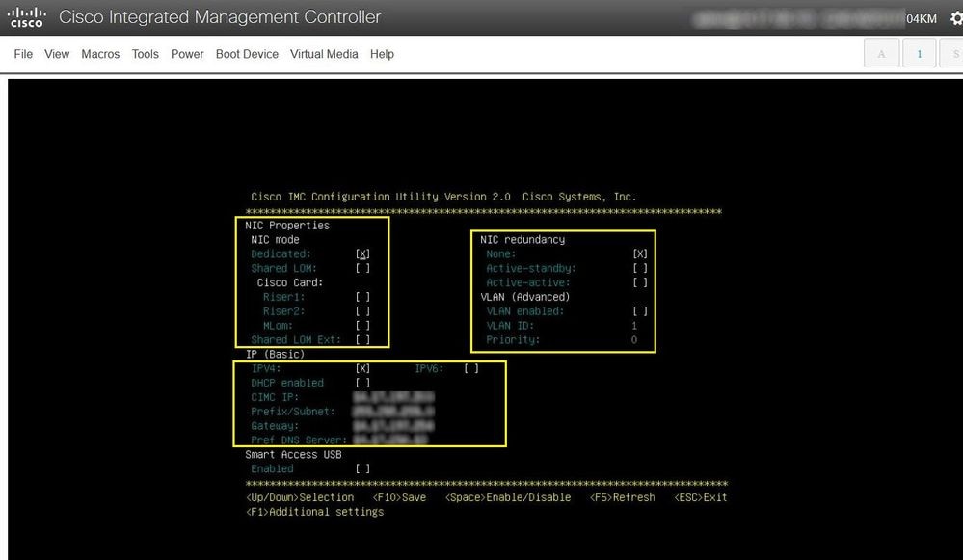963x560 pixels.
Task: Click the 'NIC redundancy' heading
Action: [x=522, y=239]
